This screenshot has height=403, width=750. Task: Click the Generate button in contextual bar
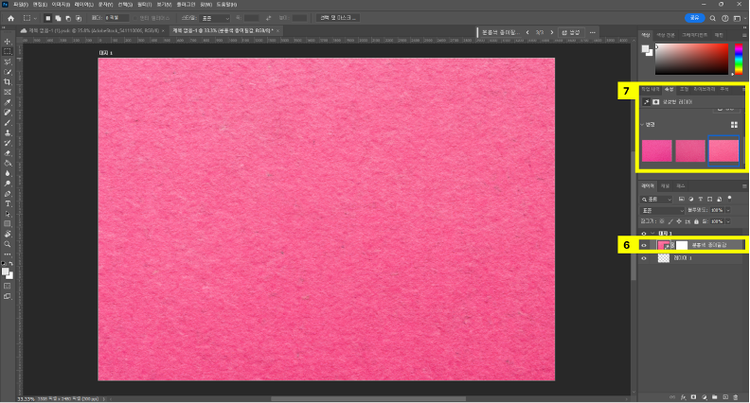(x=571, y=33)
